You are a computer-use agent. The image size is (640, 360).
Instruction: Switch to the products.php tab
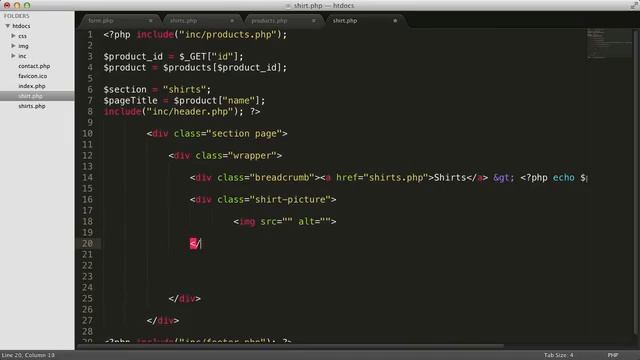269,20
